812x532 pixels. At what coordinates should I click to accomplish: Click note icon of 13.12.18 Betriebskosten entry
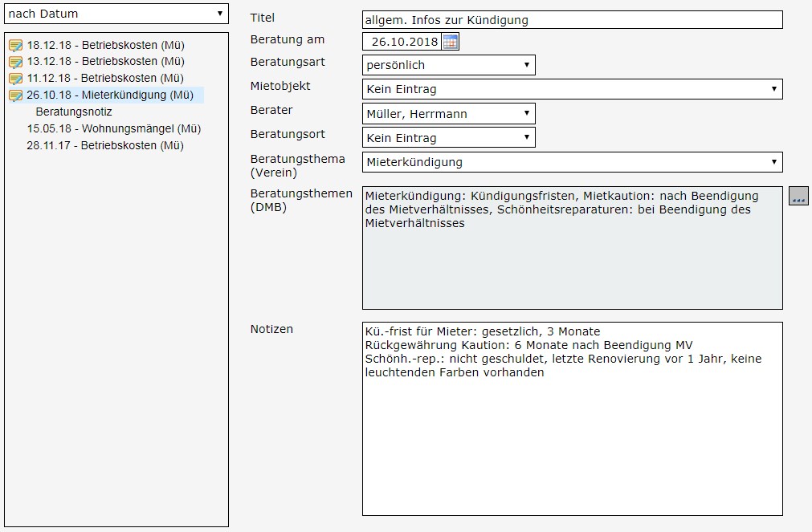15,62
